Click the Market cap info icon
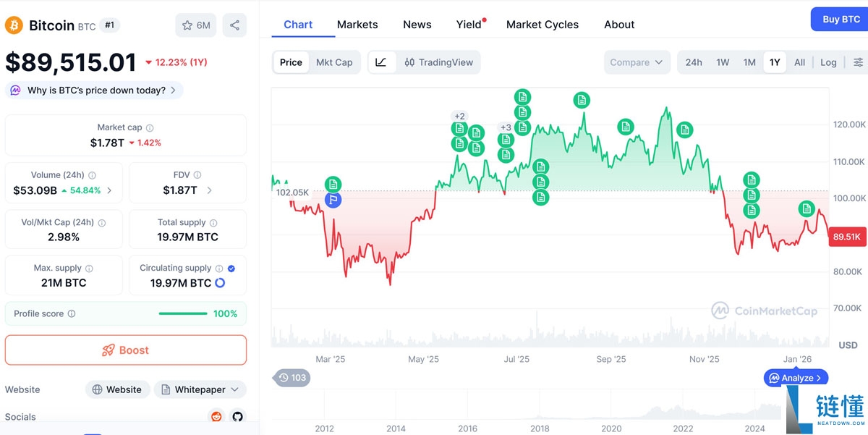The image size is (868, 435). 150,127
